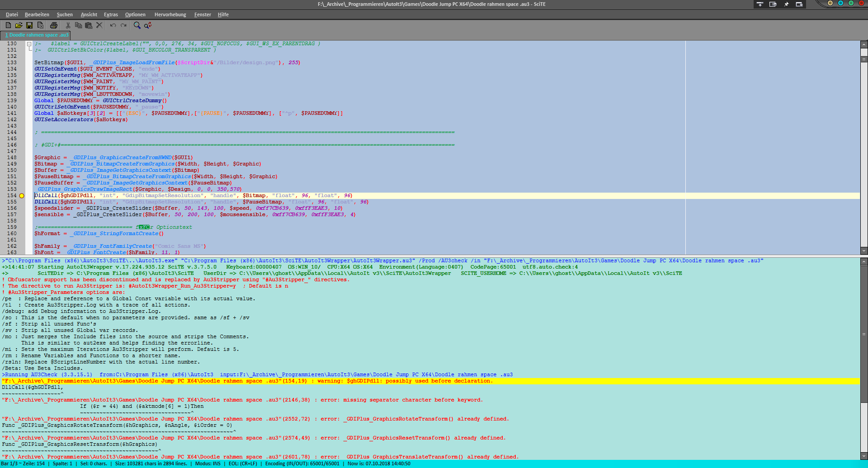Image resolution: width=868 pixels, height=468 pixels.
Task: Click the Undo arrow icon
Action: pos(113,25)
